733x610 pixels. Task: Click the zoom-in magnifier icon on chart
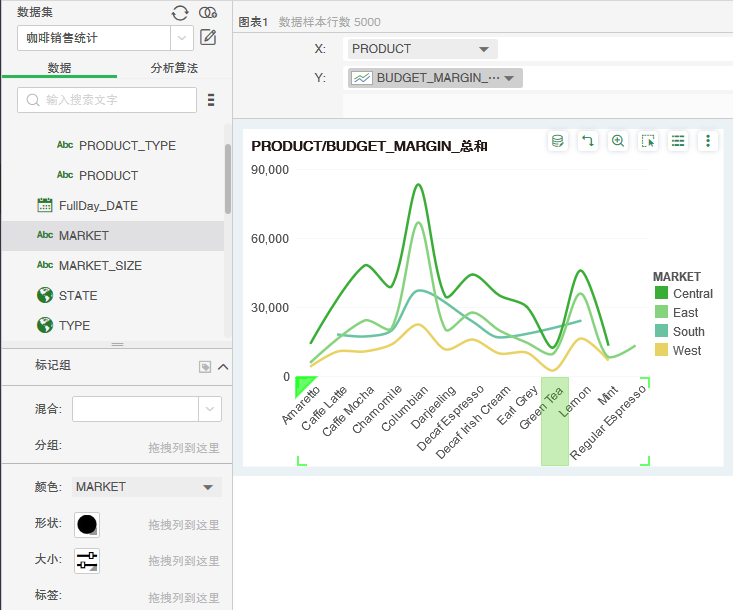pyautogui.click(x=618, y=141)
